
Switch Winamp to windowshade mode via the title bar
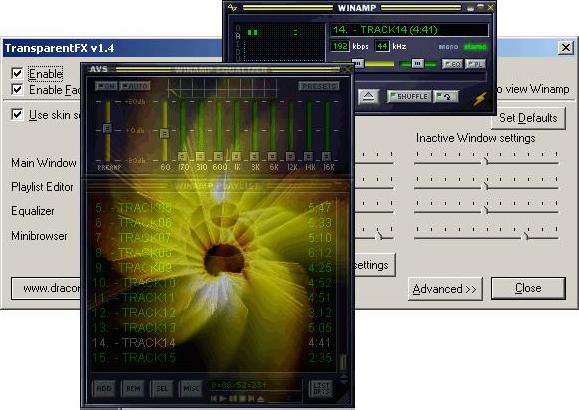pyautogui.click(x=480, y=7)
